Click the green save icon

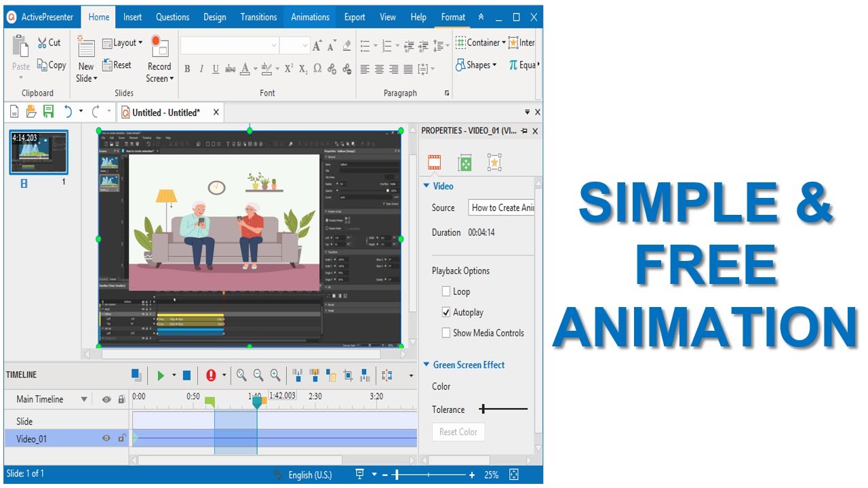pyautogui.click(x=48, y=111)
